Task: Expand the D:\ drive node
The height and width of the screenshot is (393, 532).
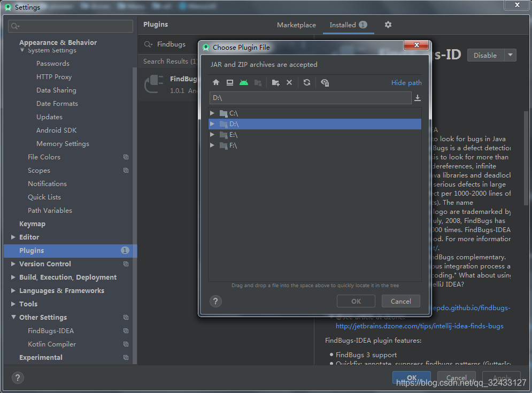Action: pos(212,124)
